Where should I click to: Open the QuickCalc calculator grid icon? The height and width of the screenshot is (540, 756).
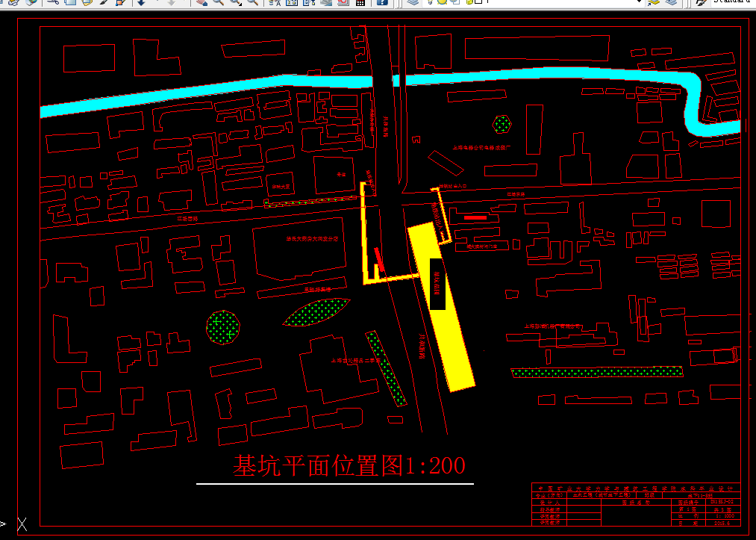point(360,2)
